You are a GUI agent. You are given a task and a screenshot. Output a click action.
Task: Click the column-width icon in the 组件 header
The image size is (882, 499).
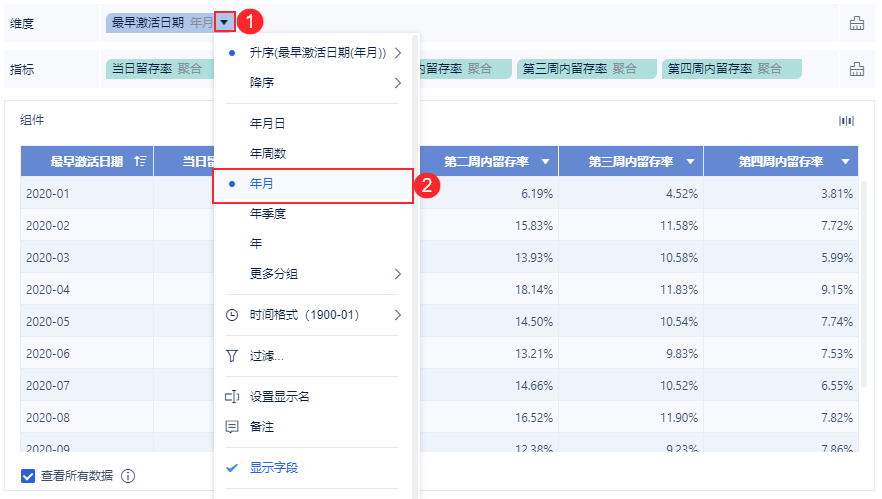(x=846, y=121)
